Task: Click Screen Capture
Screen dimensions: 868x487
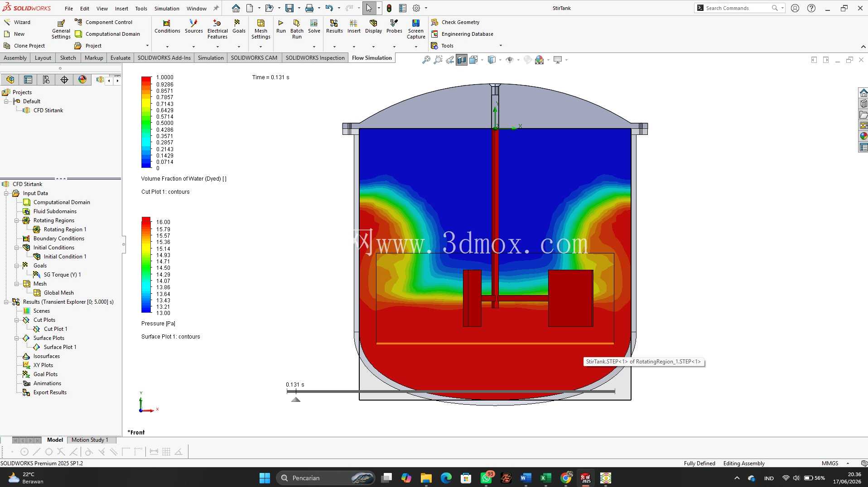Action: coord(416,29)
